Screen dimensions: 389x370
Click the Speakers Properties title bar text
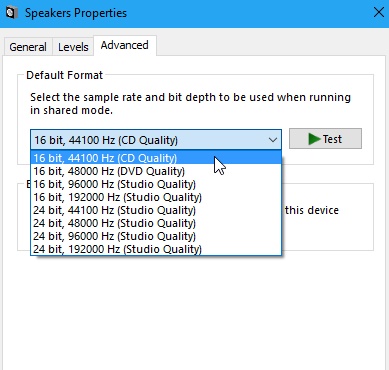coord(76,13)
